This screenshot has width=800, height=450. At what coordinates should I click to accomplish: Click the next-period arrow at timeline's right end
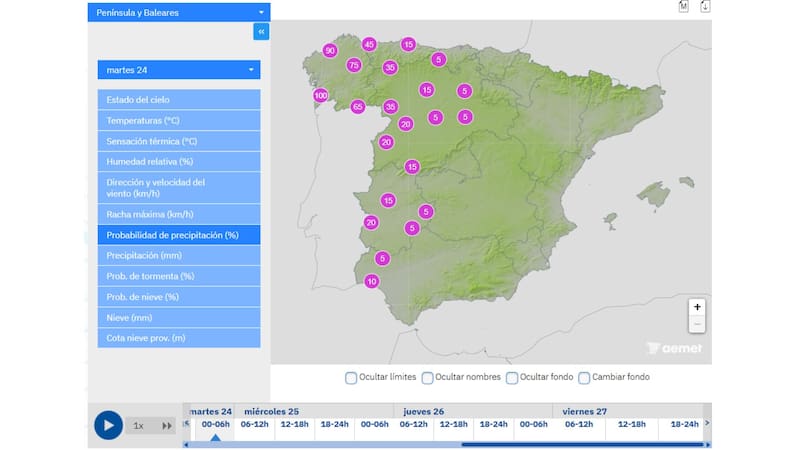tap(707, 423)
